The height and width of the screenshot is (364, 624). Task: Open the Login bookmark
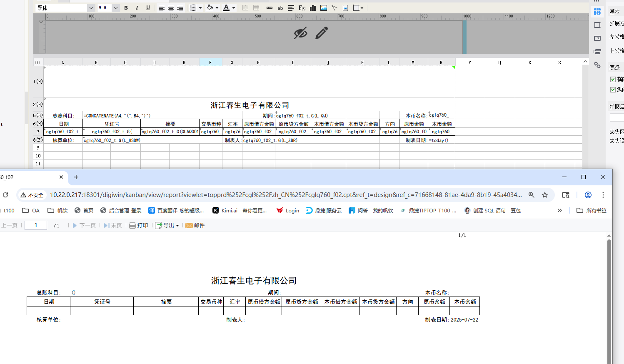point(288,210)
